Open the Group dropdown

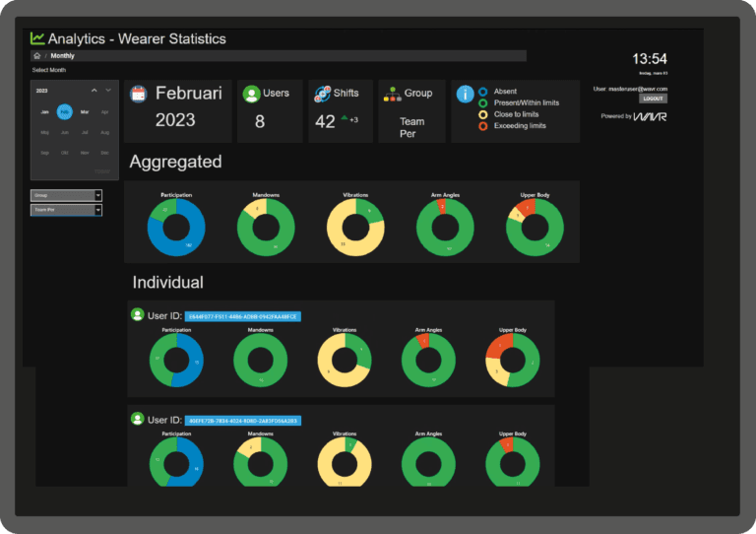click(x=66, y=195)
